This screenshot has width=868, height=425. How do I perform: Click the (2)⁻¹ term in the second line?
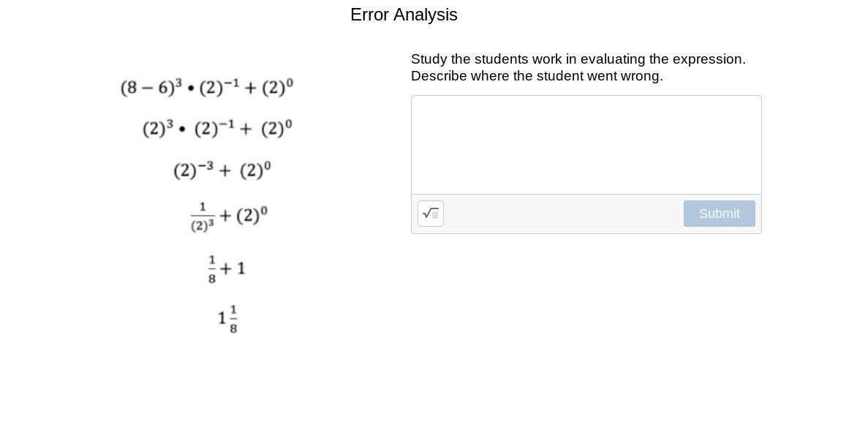tap(214, 129)
